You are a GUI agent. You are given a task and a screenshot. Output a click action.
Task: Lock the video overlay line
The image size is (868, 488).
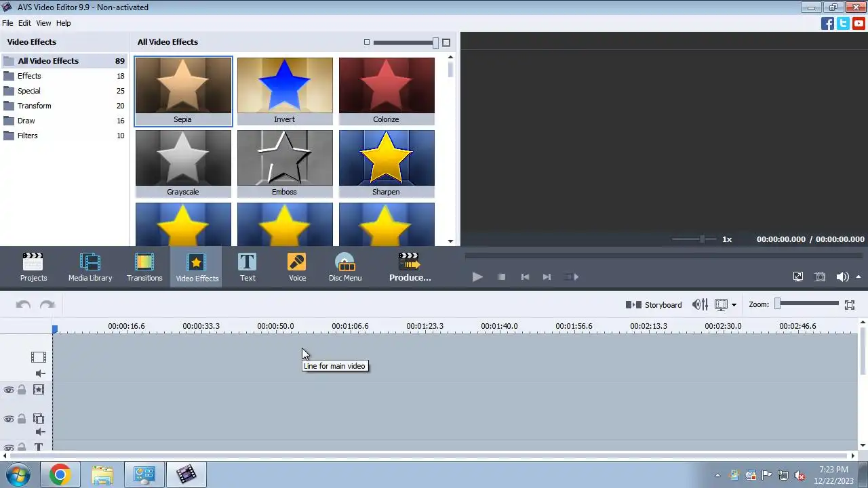point(22,419)
